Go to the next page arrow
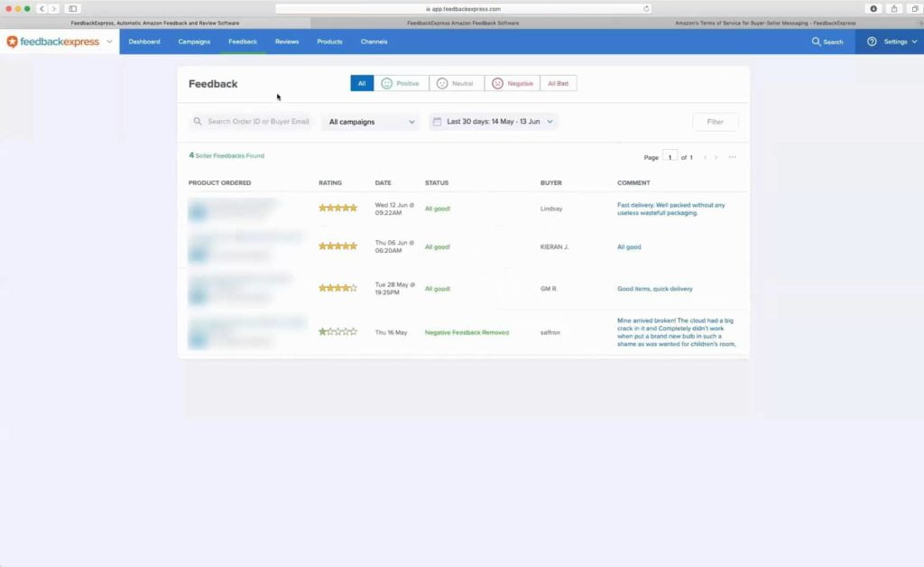 tap(716, 157)
